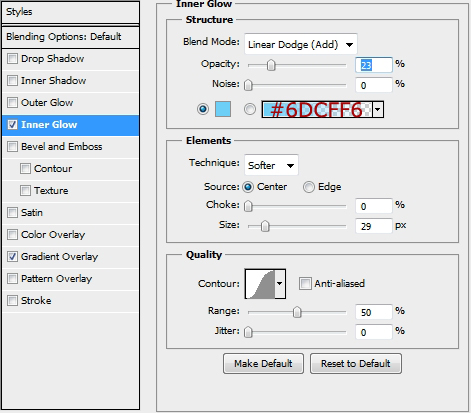471x413 pixels.
Task: Click the Range slider handle
Action: point(297,312)
